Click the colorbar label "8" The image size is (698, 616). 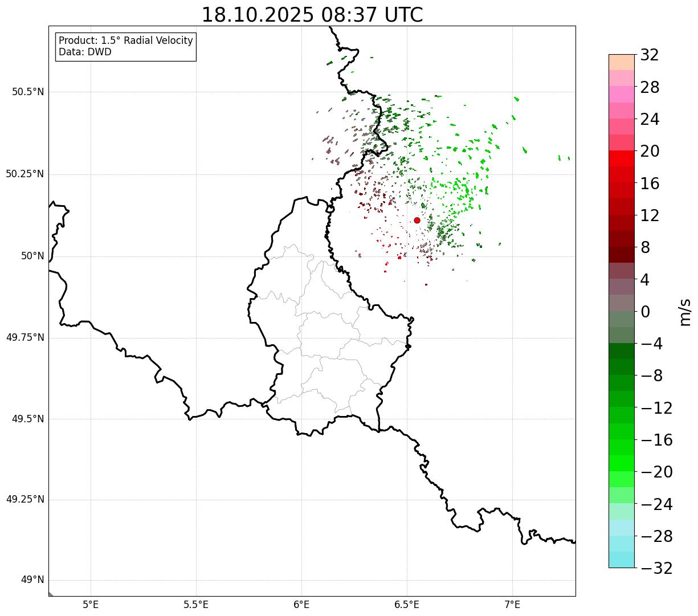(645, 247)
